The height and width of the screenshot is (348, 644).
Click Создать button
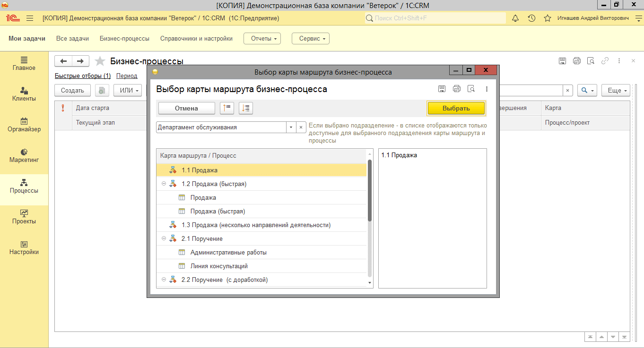click(x=73, y=90)
